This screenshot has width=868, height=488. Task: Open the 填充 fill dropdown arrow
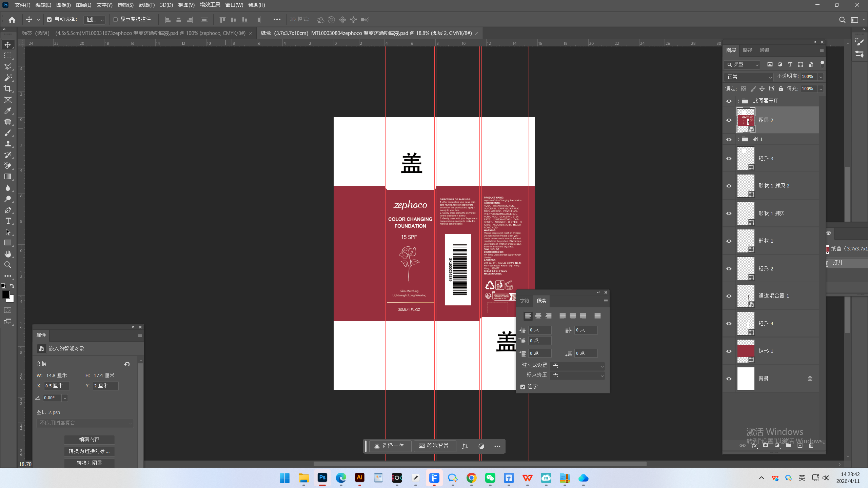tap(821, 89)
